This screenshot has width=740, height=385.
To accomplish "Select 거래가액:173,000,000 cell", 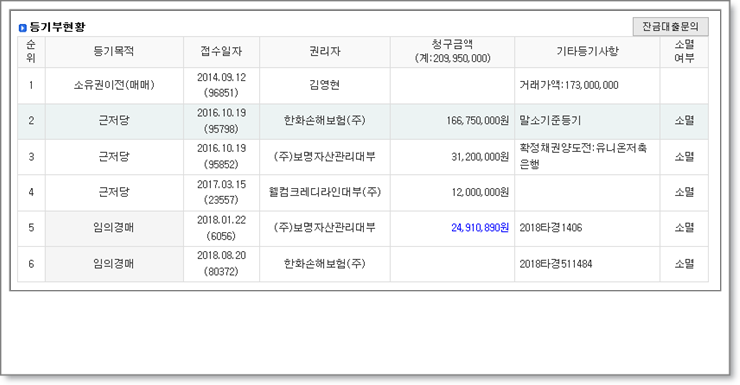I will 587,85.
